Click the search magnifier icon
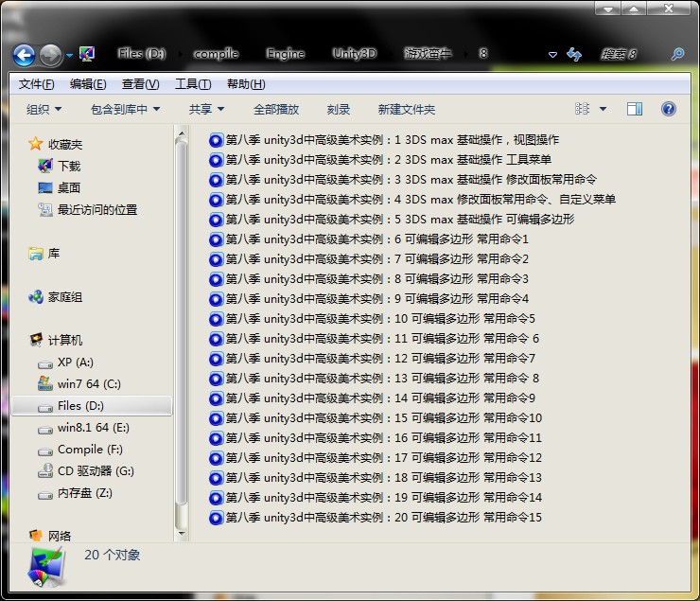 click(x=677, y=55)
